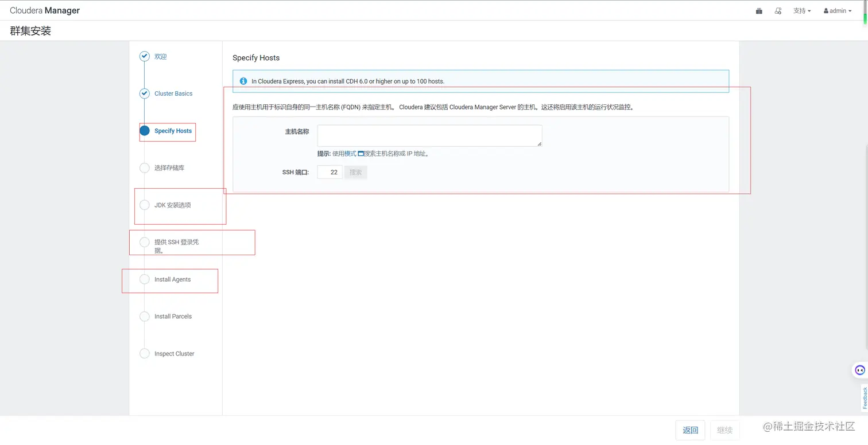The width and height of the screenshot is (868, 445).
Task: Click the Inspect Cluster step
Action: coord(175,354)
